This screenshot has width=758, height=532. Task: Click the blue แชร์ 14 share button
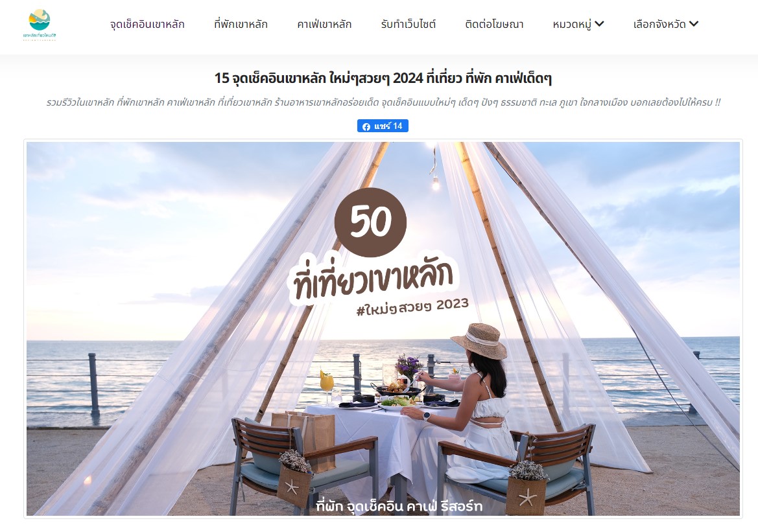tap(383, 126)
